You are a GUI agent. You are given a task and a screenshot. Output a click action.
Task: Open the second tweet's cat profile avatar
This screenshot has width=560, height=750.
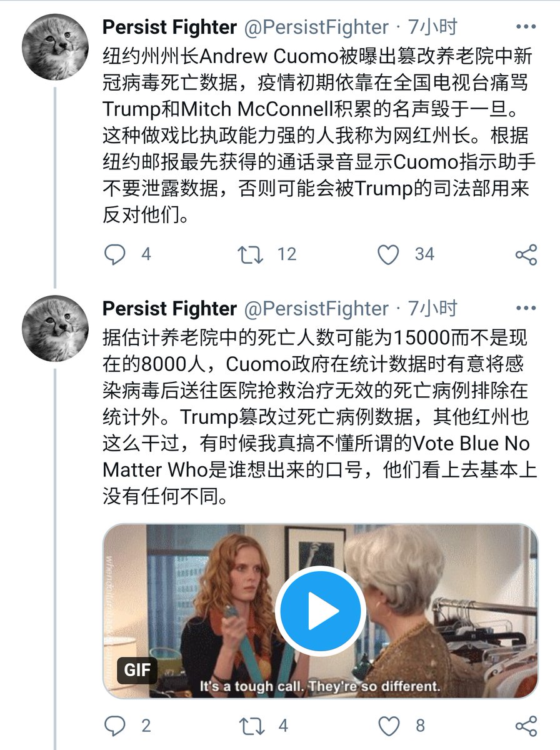pyautogui.click(x=55, y=328)
